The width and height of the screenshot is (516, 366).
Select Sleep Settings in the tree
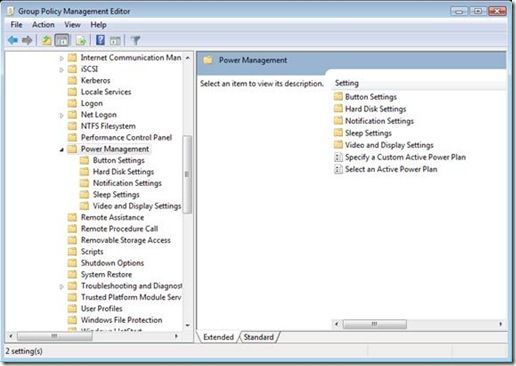pos(116,194)
